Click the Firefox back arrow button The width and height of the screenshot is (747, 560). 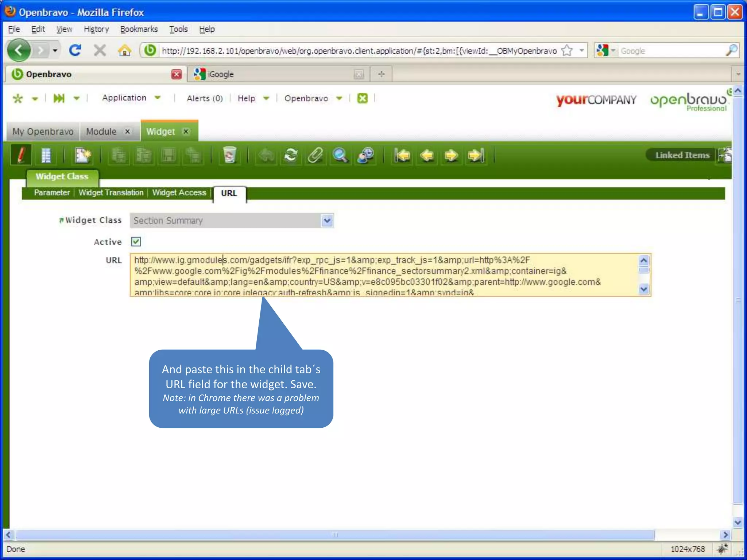click(19, 50)
